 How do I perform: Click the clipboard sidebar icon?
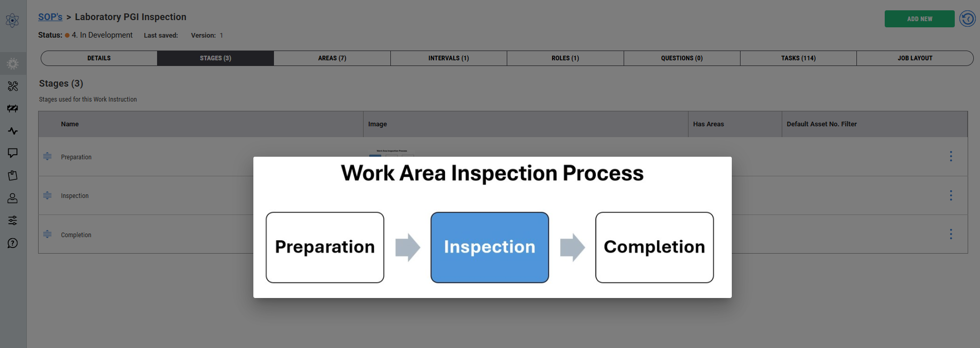pos(13,176)
